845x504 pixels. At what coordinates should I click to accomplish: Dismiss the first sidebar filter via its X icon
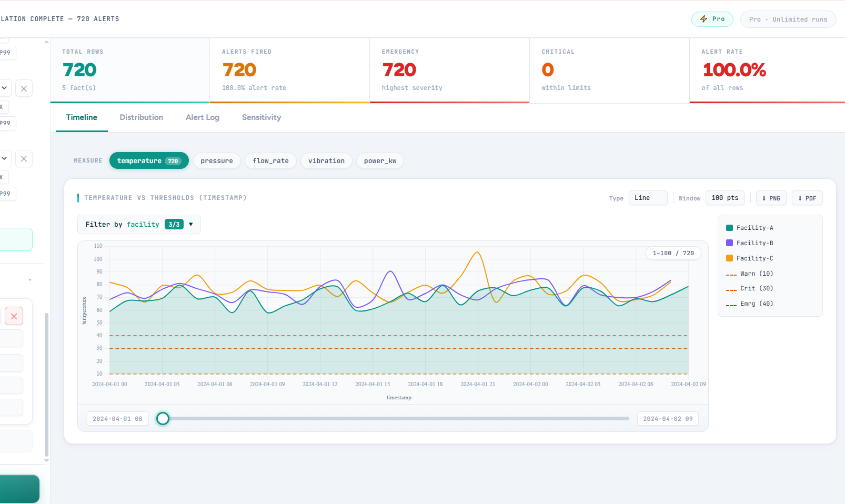coord(24,88)
